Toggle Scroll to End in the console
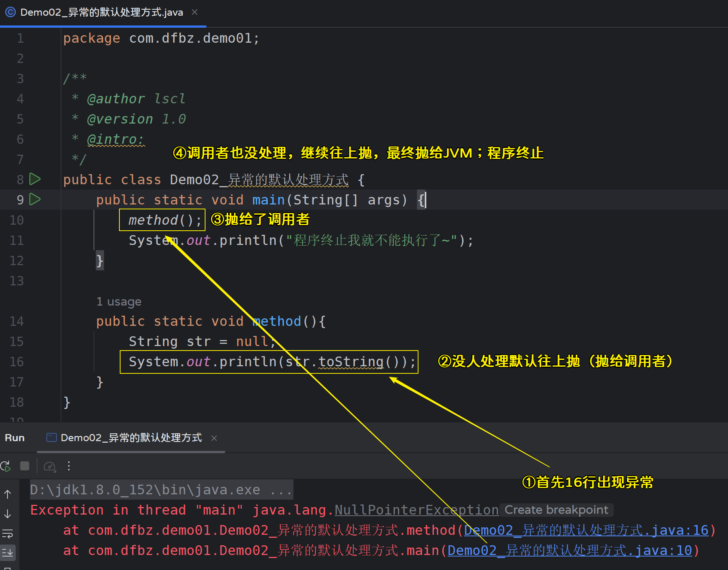The width and height of the screenshot is (728, 570). (7, 552)
